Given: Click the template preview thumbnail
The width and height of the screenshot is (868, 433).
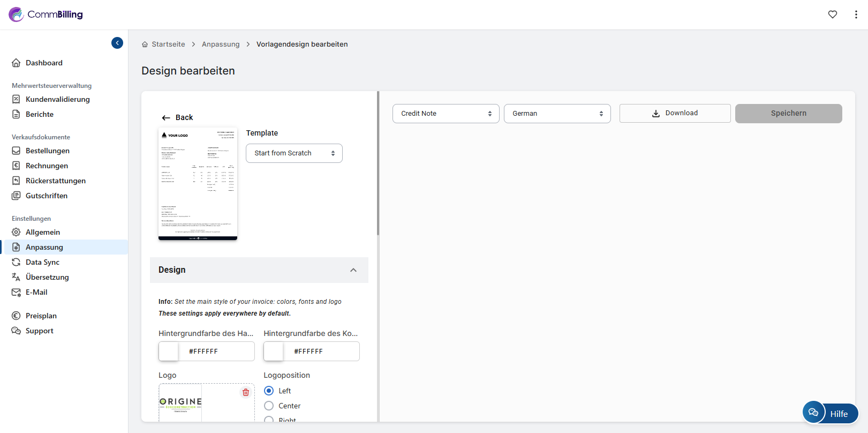Looking at the screenshot, I should [198, 184].
